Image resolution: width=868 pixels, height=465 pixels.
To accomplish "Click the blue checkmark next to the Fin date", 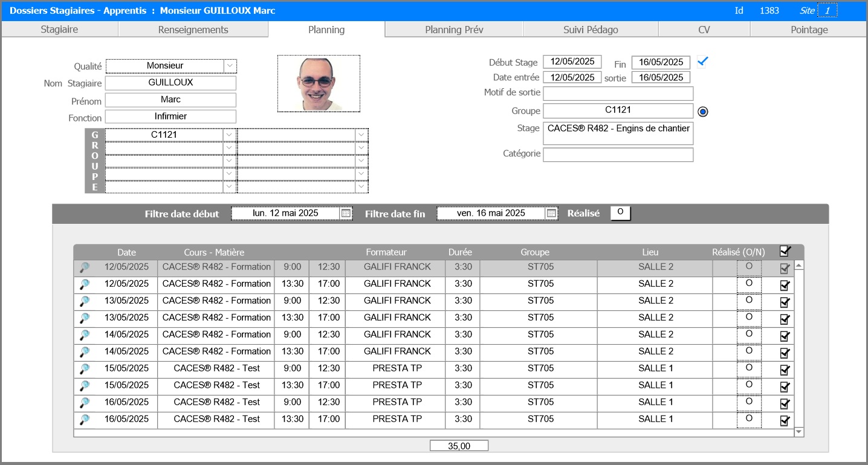I will pyautogui.click(x=701, y=60).
